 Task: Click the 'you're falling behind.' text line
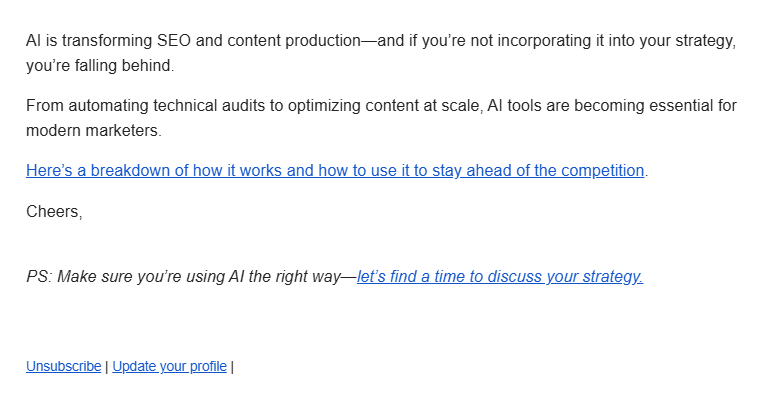100,66
